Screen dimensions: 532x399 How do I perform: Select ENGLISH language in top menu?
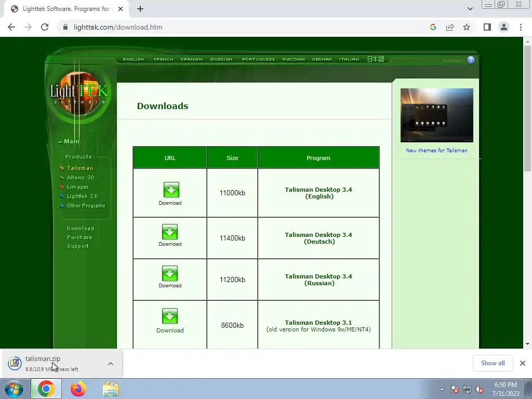pyautogui.click(x=134, y=59)
